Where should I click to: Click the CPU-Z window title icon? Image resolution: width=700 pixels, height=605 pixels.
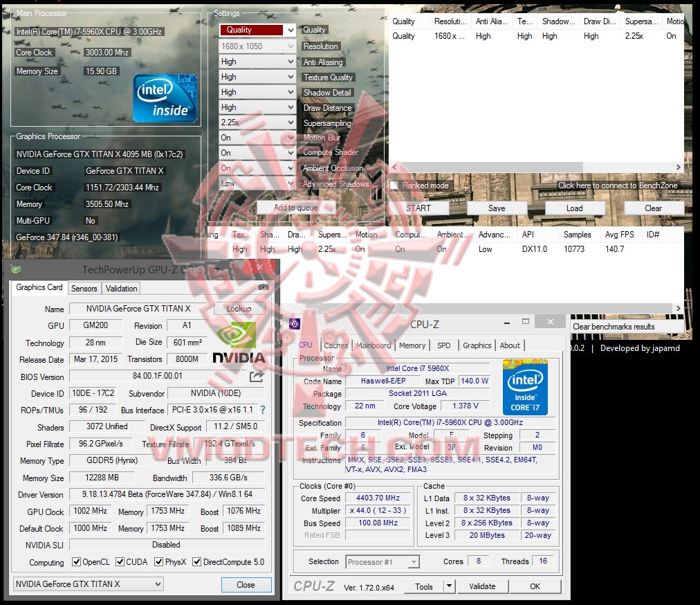click(x=295, y=324)
